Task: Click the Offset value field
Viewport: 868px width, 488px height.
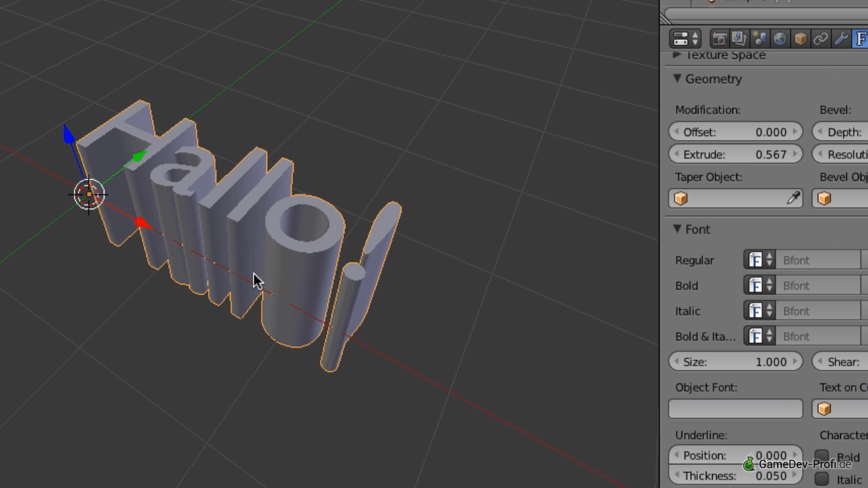Action: click(736, 132)
